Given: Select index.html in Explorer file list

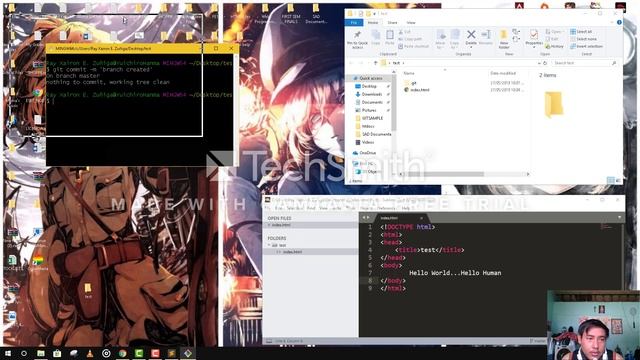Looking at the screenshot, I should (x=416, y=89).
